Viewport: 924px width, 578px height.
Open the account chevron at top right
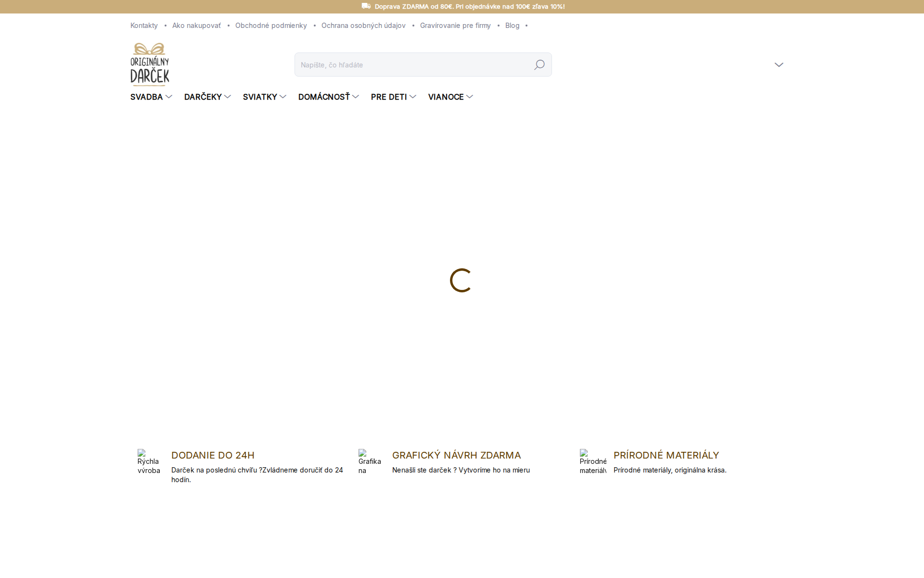779,64
